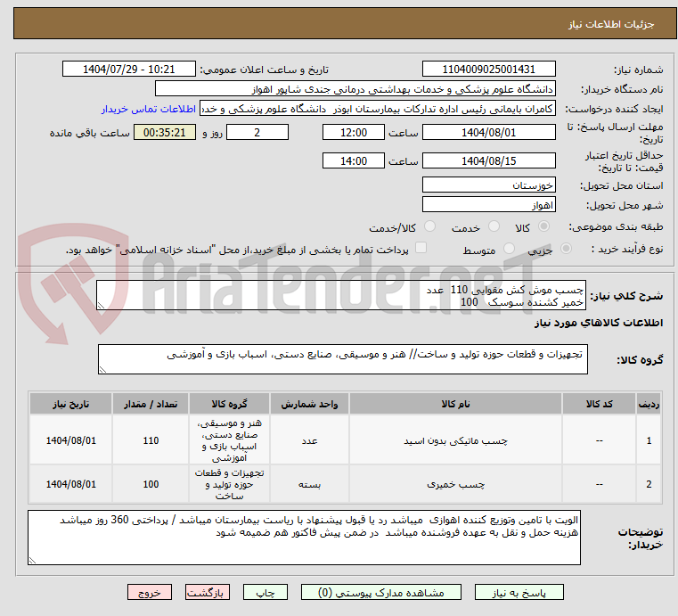Click the validity time 14:00 field
The width and height of the screenshot is (678, 616).
[354, 161]
